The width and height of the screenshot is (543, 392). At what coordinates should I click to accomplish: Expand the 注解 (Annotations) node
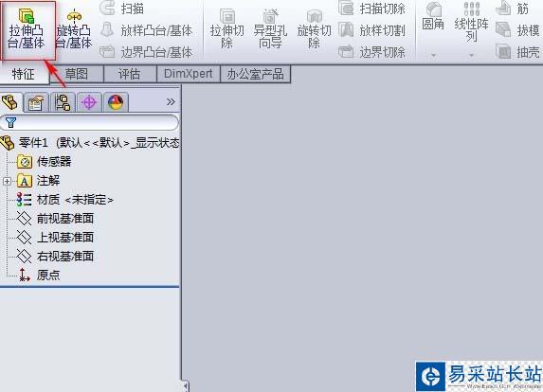[x=7, y=181]
